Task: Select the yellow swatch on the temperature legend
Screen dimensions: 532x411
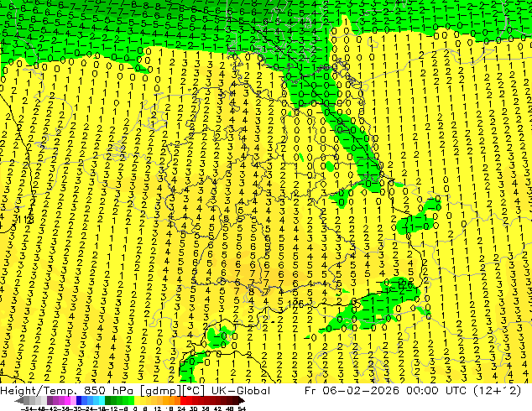Action: [x=137, y=401]
